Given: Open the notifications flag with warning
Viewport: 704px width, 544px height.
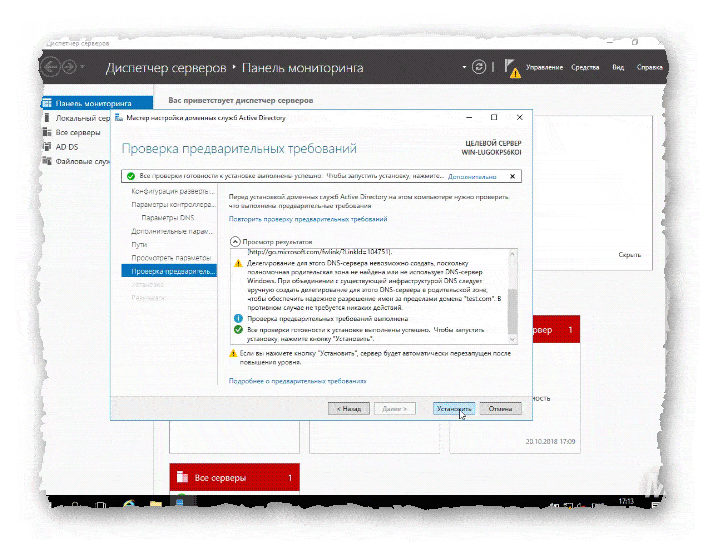Looking at the screenshot, I should (x=512, y=68).
